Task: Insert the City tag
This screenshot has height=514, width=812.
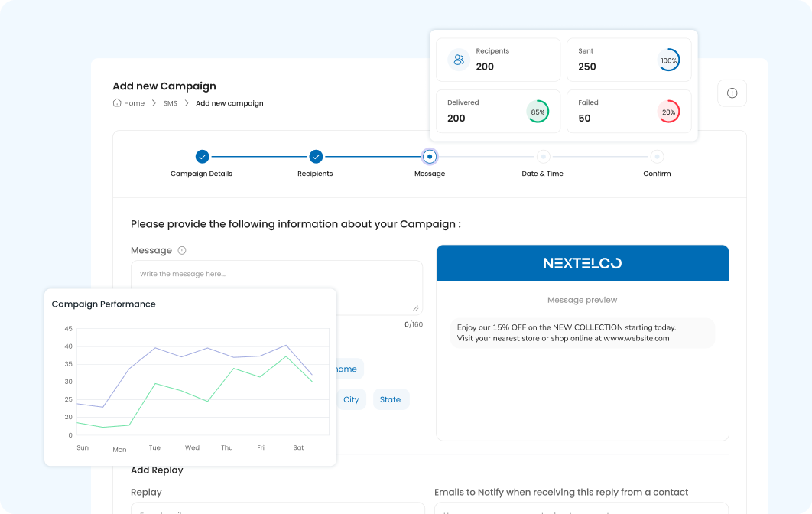Action: point(351,399)
